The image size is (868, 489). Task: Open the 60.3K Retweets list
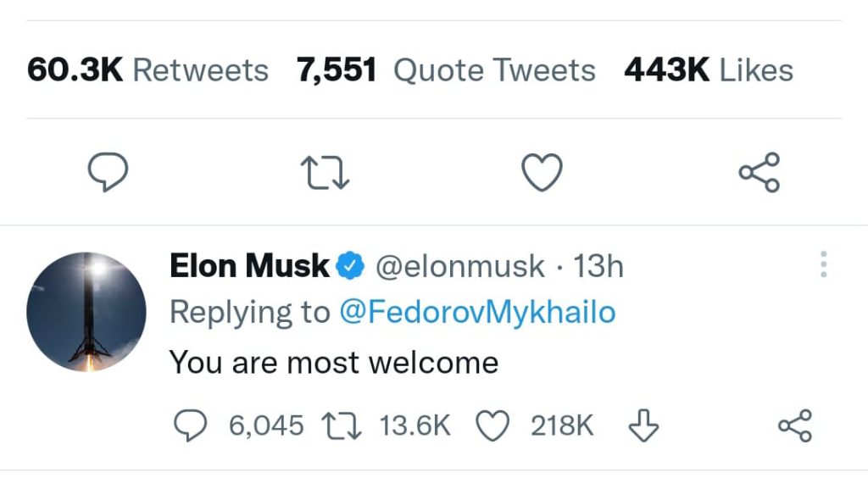pyautogui.click(x=147, y=70)
